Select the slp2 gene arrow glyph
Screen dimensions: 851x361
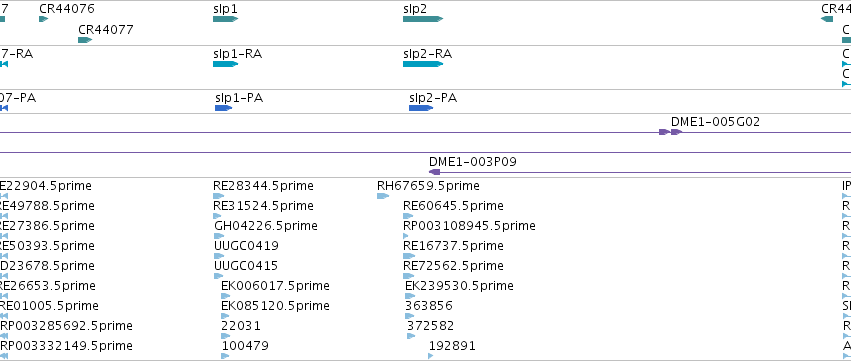[423, 19]
